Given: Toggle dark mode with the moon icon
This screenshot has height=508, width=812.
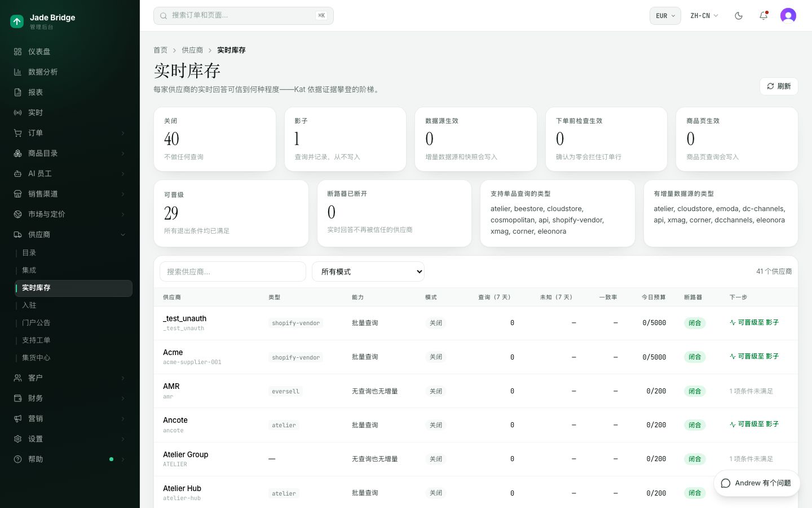Looking at the screenshot, I should tap(739, 16).
